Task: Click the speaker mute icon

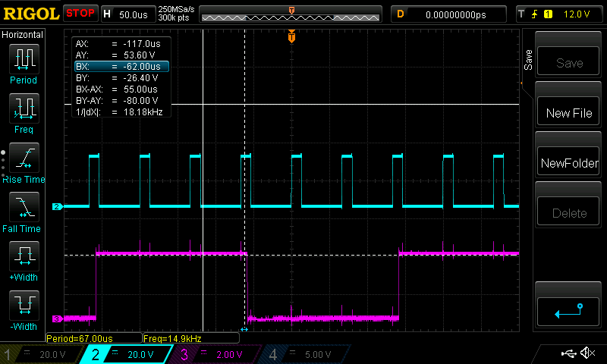Action: pos(587,353)
